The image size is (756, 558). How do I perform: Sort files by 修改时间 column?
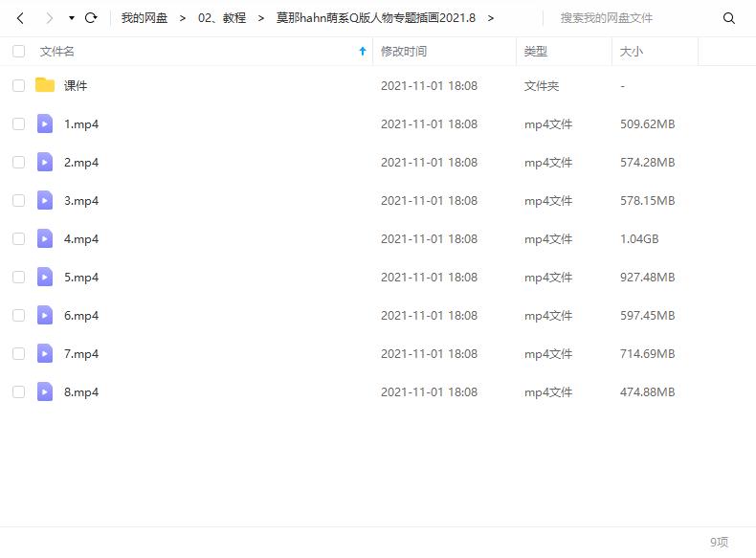(x=404, y=52)
